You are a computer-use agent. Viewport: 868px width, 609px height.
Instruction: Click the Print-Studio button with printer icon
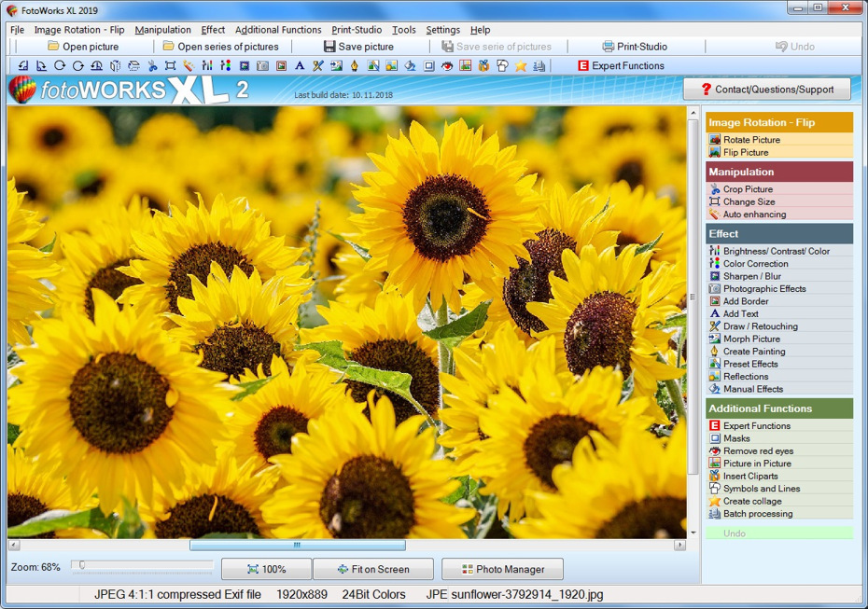635,47
